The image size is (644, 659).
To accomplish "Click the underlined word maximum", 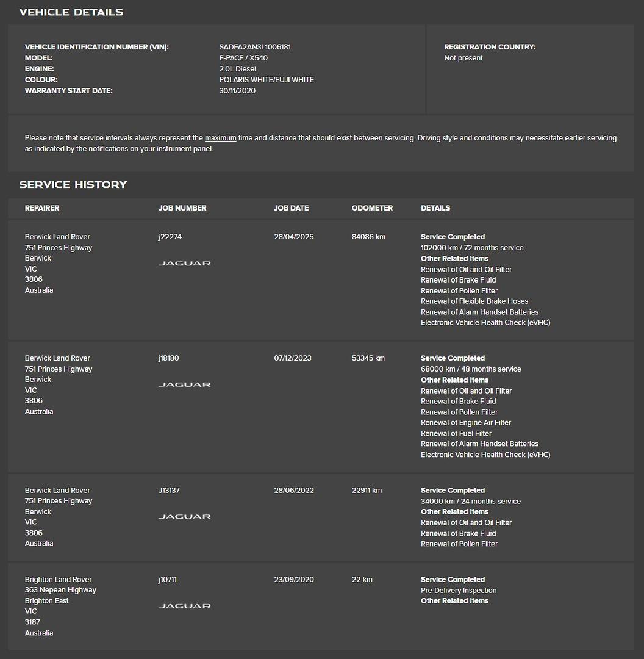I will (x=221, y=138).
